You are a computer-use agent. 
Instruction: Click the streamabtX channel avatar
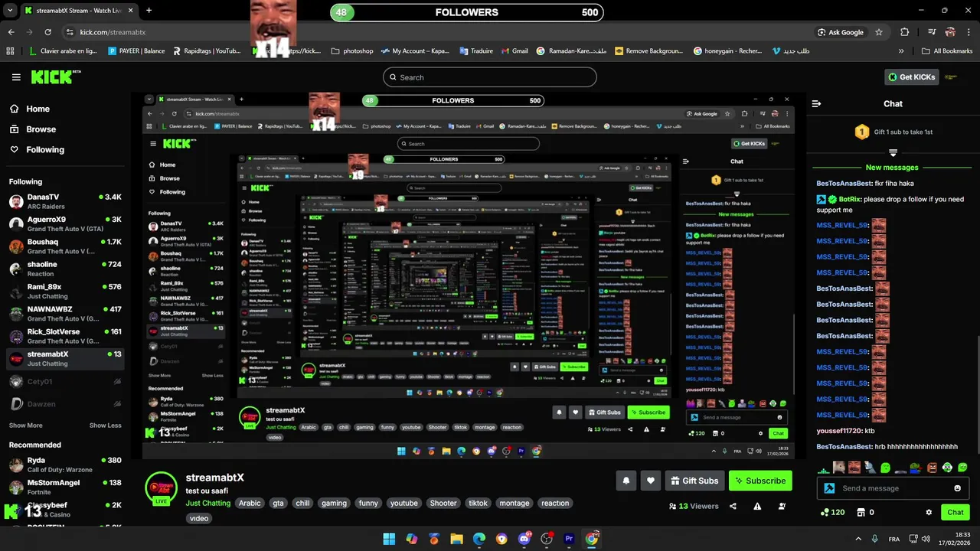[162, 488]
